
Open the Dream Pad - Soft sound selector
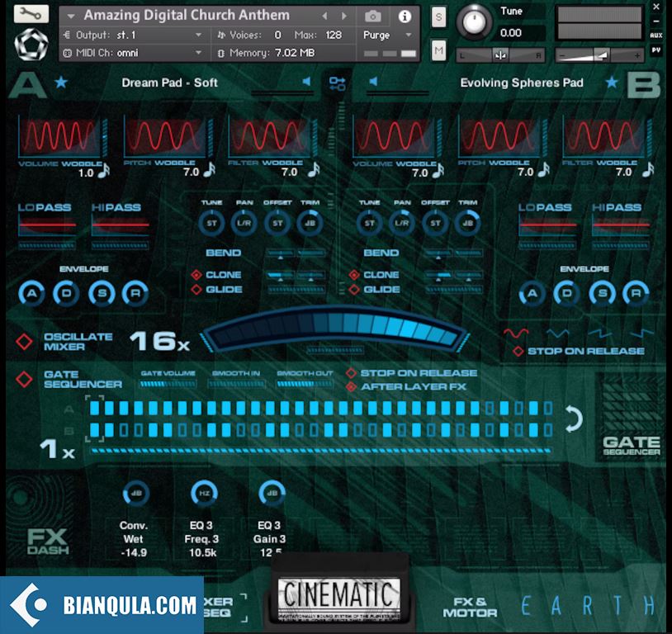click(170, 83)
